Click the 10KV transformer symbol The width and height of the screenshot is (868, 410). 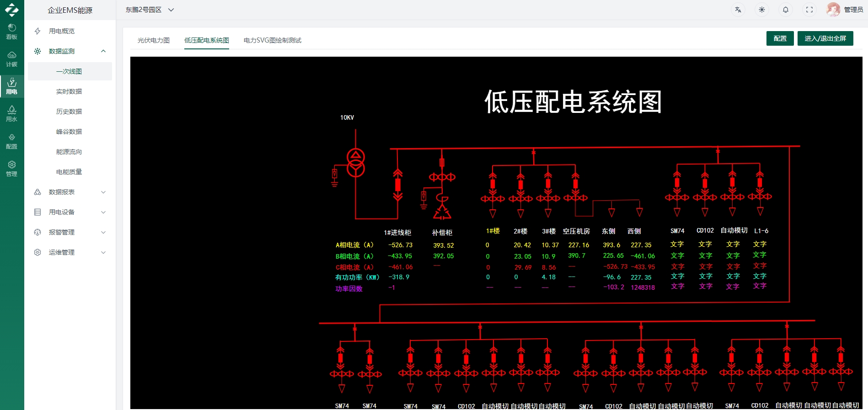[x=355, y=163]
